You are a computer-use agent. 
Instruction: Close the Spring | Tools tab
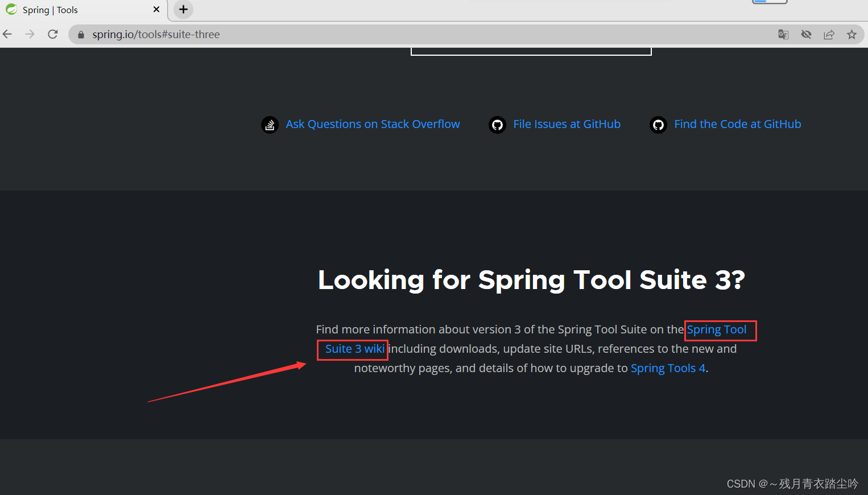[156, 9]
